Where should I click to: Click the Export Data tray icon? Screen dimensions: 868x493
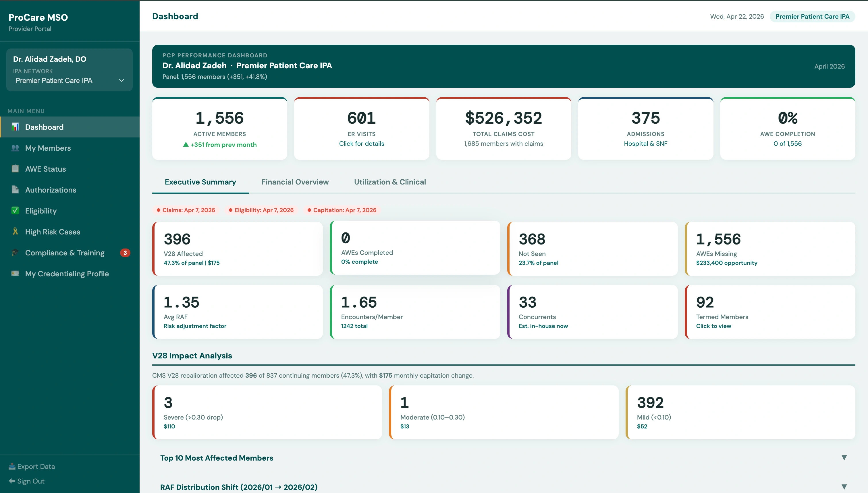12,466
